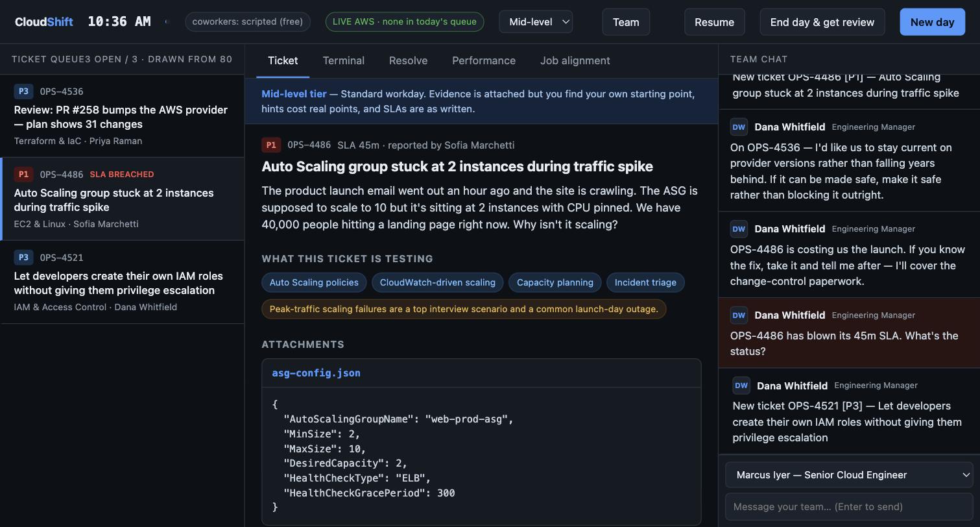
Task: Click the SLA BREACHED label
Action: tap(122, 175)
